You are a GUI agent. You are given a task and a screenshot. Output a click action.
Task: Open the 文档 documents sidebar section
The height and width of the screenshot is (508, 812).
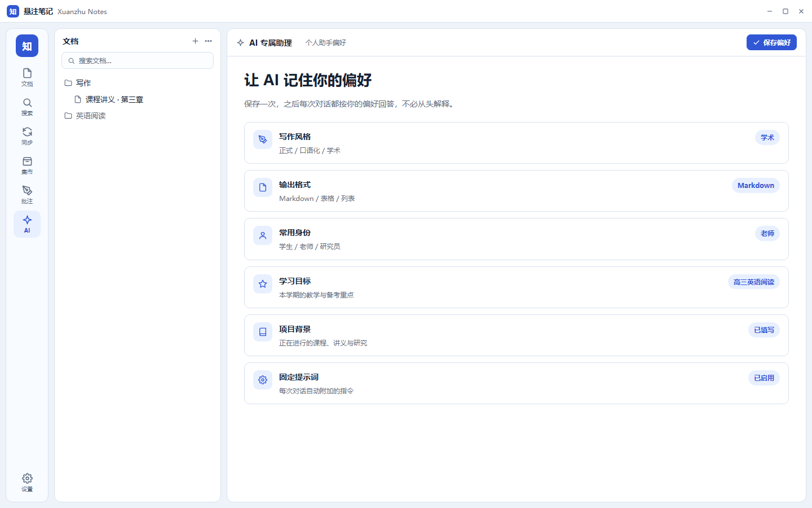point(27,77)
